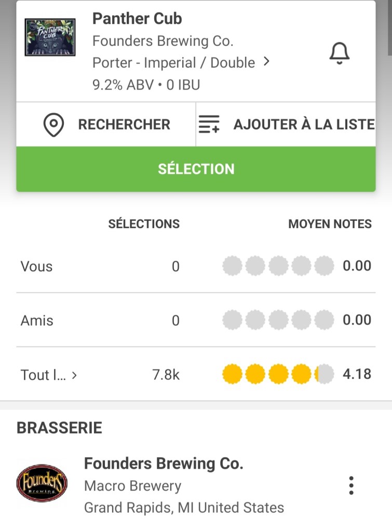Tap the yellow 4.18 rating stars
This screenshot has height=532, width=392.
pos(278,374)
